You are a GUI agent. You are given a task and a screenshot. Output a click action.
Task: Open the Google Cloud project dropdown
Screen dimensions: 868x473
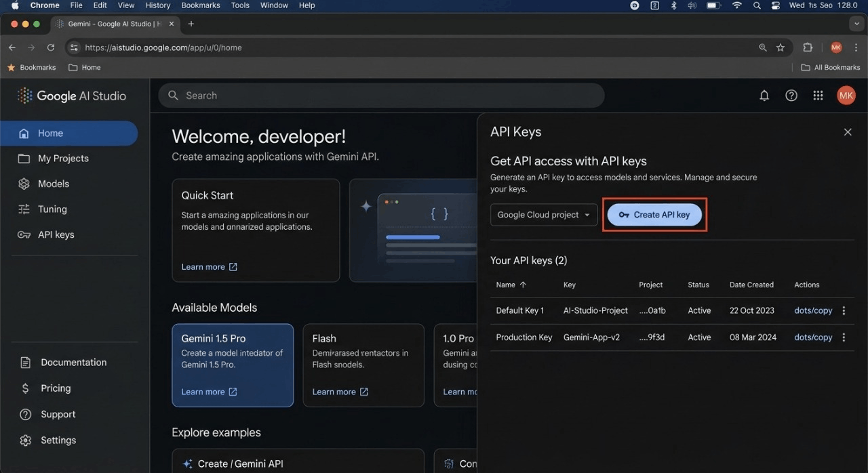(x=543, y=214)
